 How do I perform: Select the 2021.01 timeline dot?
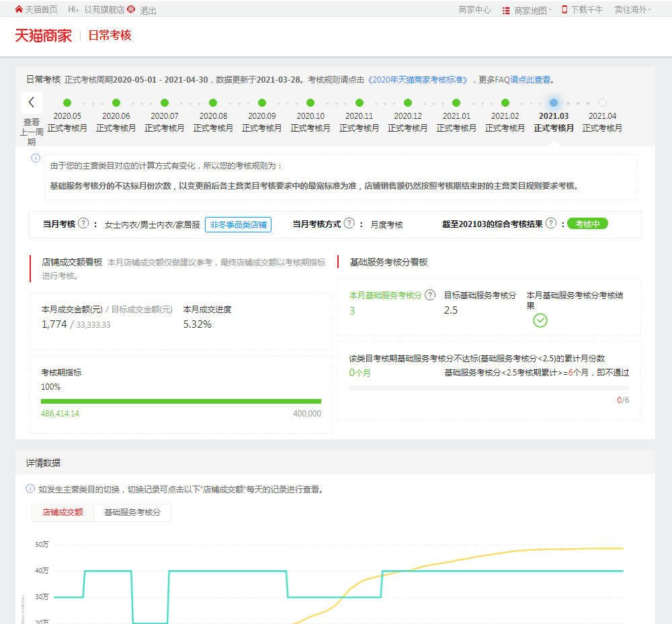coord(456,103)
